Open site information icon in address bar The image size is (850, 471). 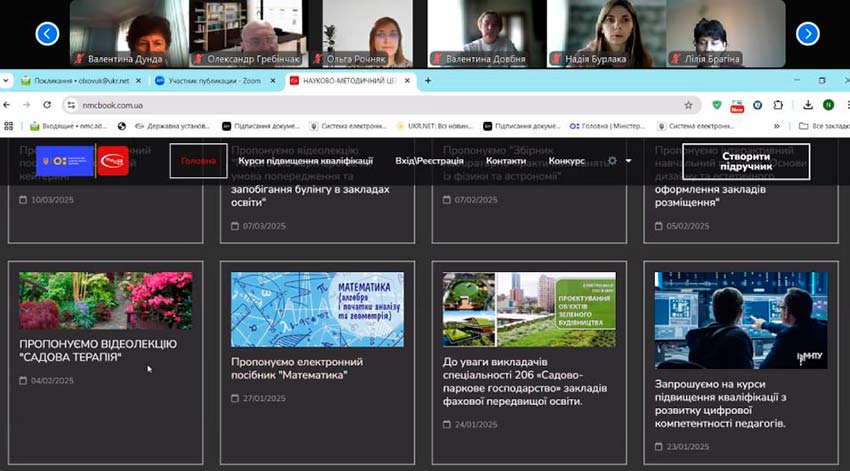click(71, 105)
